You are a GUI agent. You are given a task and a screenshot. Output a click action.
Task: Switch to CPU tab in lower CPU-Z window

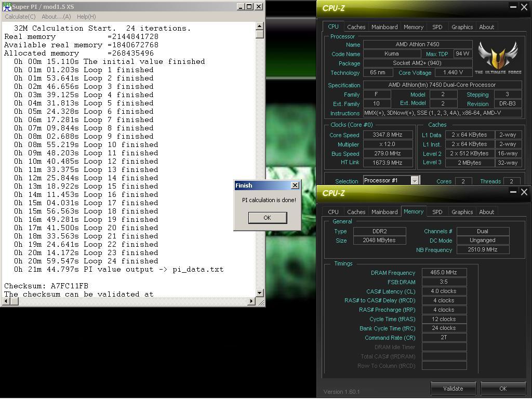333,212
